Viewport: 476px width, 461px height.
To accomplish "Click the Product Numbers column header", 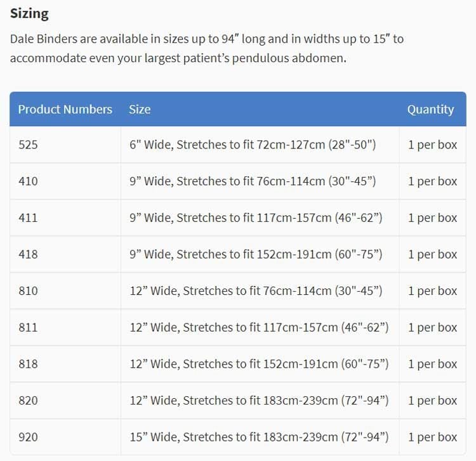I will pos(65,109).
